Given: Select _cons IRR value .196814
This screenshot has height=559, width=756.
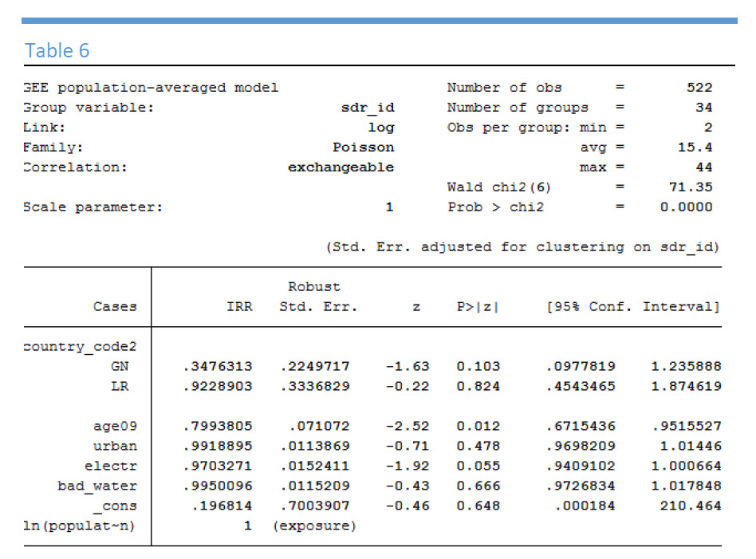Looking at the screenshot, I should pos(222,506).
